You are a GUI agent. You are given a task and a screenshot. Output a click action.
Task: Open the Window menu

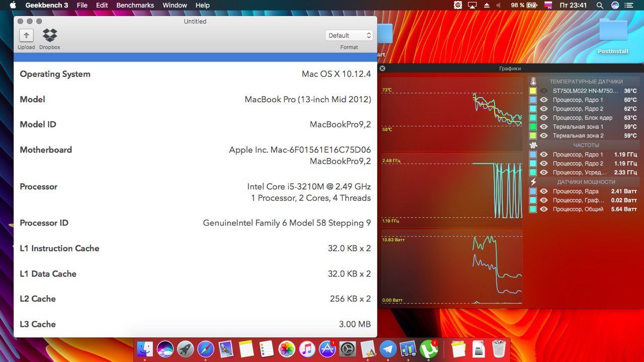point(175,5)
